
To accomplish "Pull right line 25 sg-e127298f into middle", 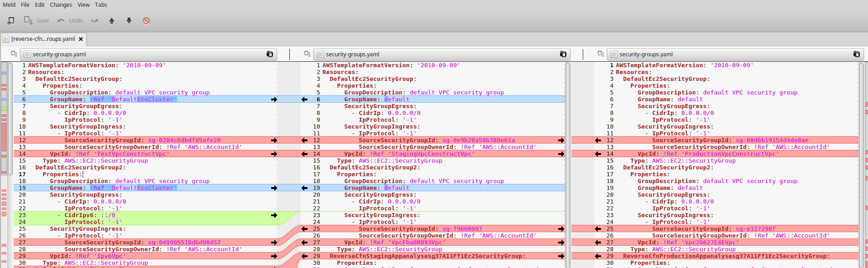I will [598, 229].
